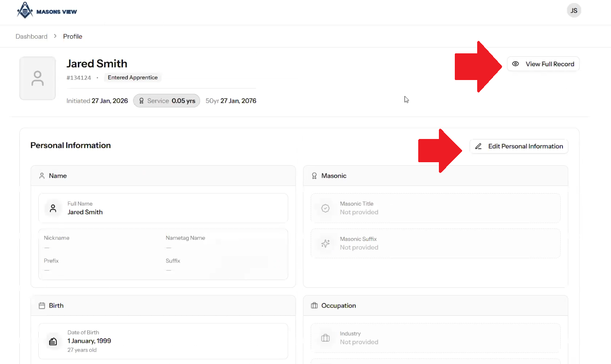The height and width of the screenshot is (364, 611).
Task: Click the briefcase icon in the Occupation header
Action: coord(314,305)
